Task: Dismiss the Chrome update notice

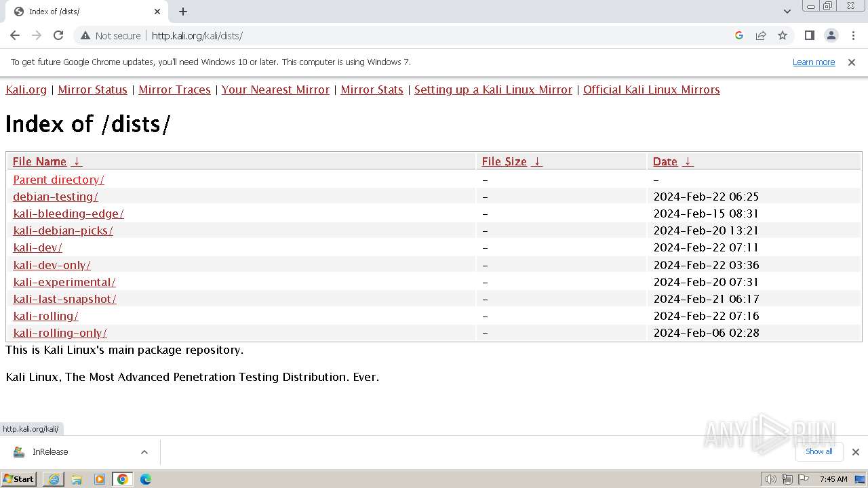Action: [852, 62]
